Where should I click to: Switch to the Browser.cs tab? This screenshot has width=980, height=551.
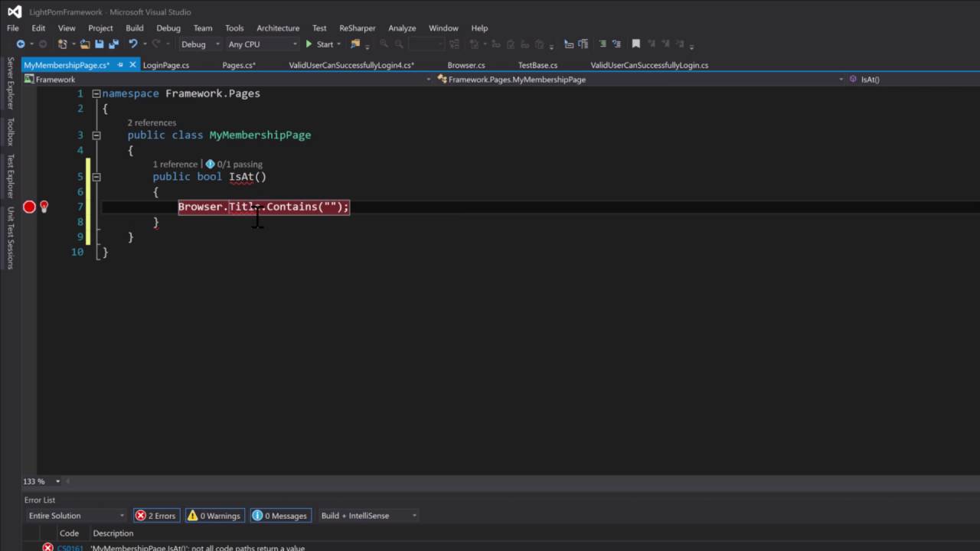coord(466,65)
